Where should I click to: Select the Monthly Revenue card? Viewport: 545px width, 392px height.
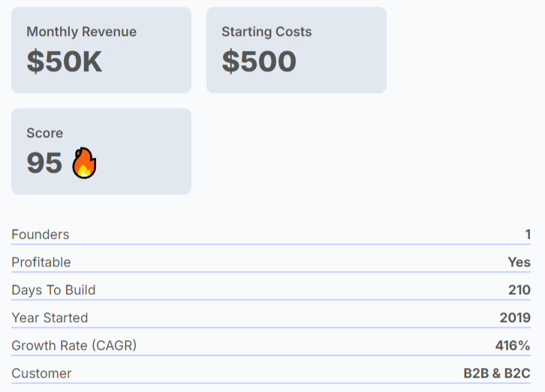[x=101, y=50]
